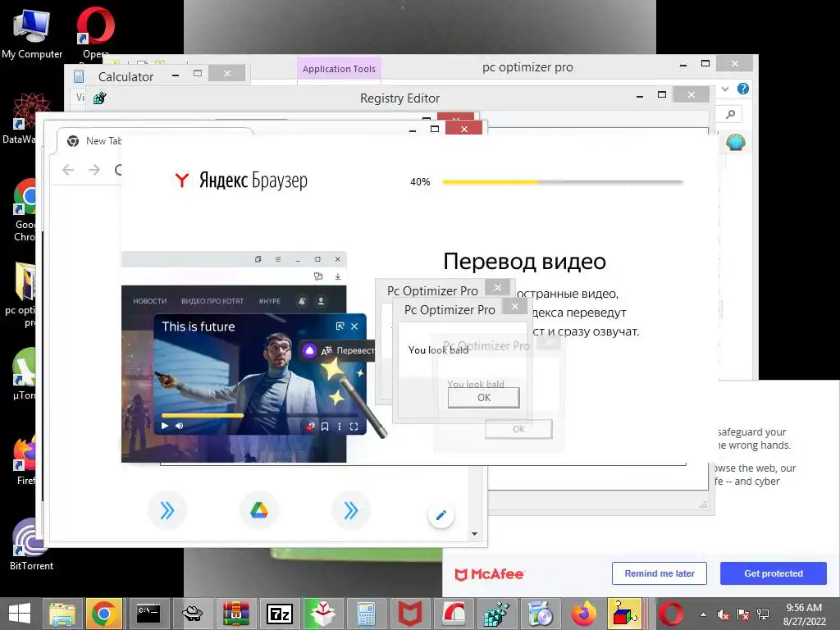The height and width of the screenshot is (630, 840).
Task: Click the Yandex Browser logo
Action: point(240,180)
